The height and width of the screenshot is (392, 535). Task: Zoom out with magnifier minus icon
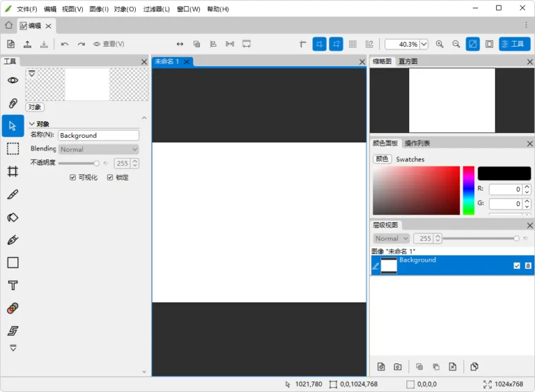tap(456, 44)
